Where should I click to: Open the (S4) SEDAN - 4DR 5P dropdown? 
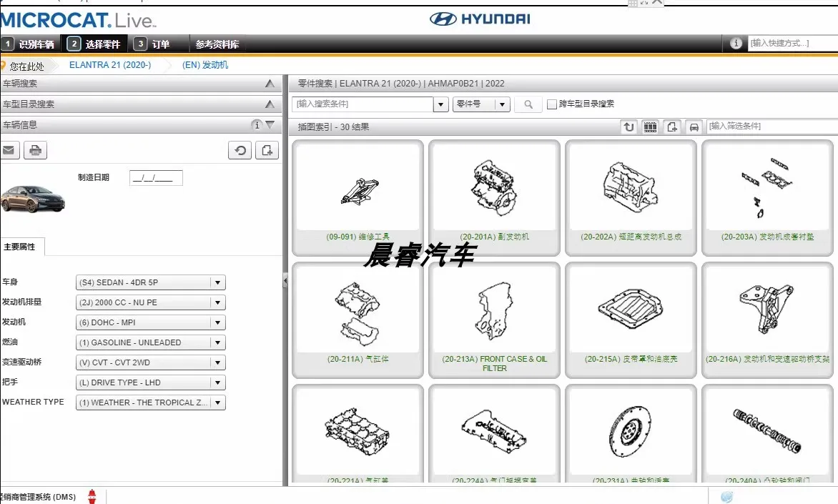217,282
